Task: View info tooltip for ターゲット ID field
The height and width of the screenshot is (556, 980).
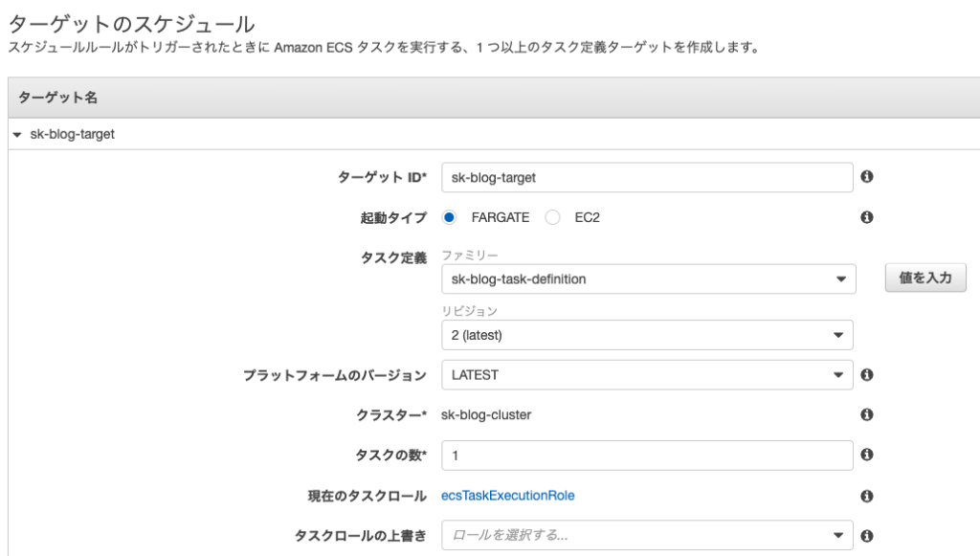Action: (x=868, y=177)
